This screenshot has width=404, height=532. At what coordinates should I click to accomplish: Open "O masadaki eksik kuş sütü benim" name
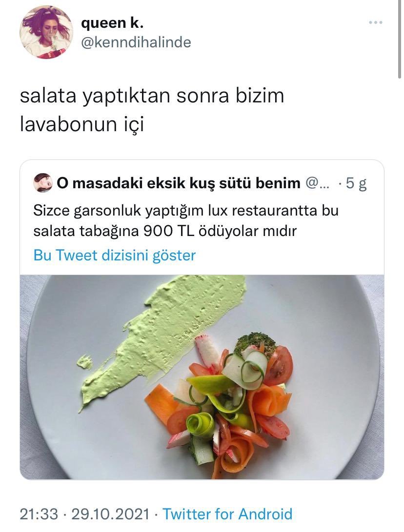[179, 183]
